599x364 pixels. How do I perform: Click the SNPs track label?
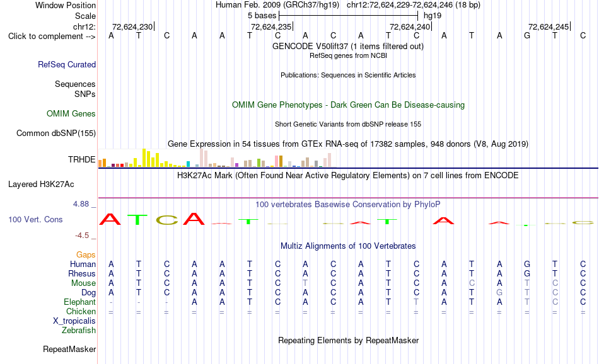click(85, 94)
